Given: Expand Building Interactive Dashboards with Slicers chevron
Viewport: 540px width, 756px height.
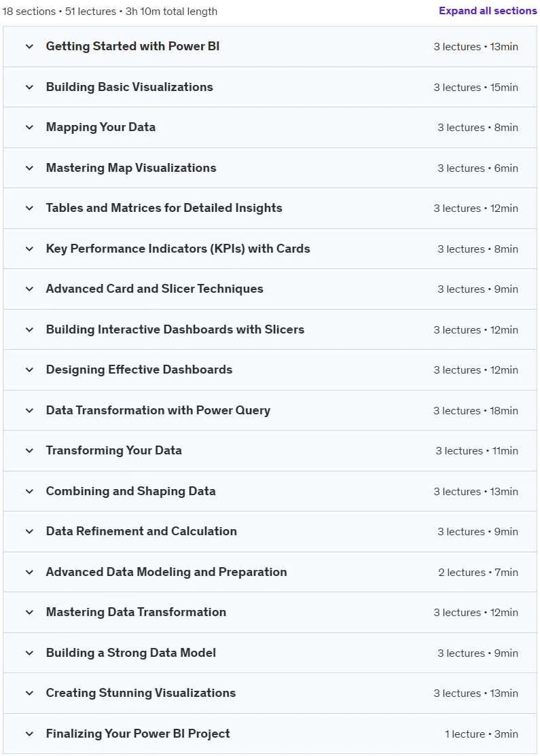Looking at the screenshot, I should (x=29, y=329).
